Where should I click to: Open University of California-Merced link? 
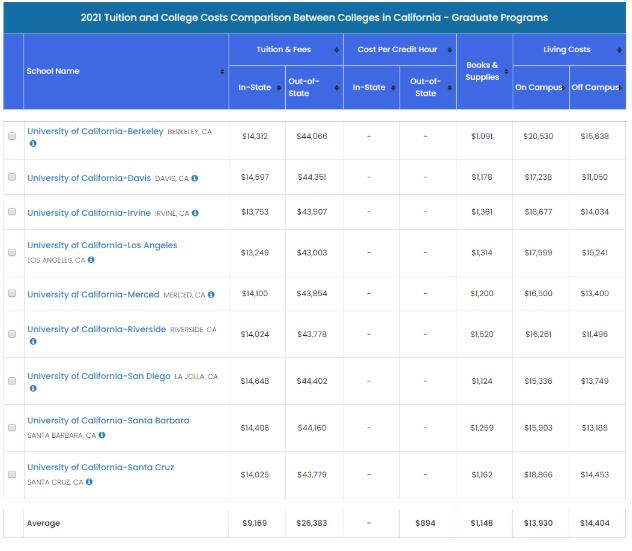[x=93, y=294]
